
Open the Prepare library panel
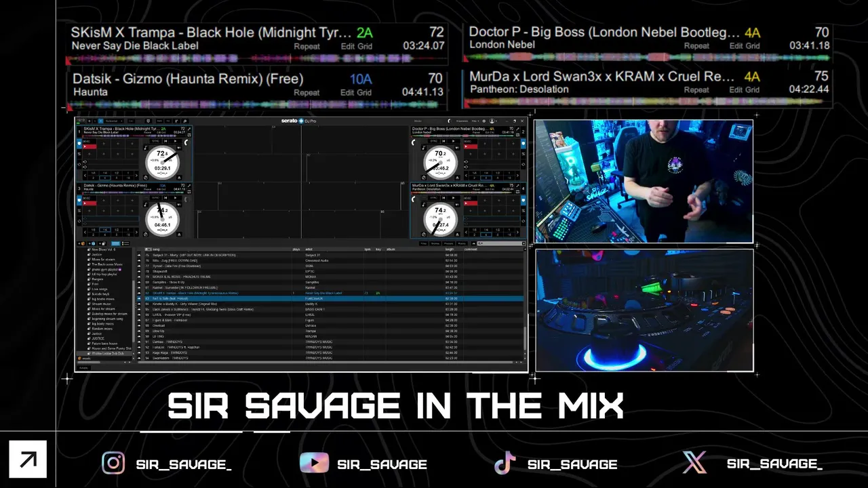pos(448,244)
